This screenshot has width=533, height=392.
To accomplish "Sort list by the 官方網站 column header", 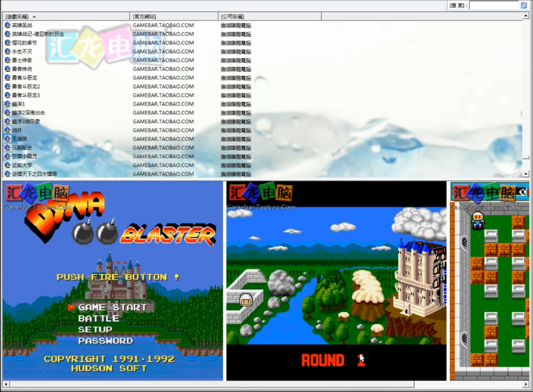I will [174, 16].
